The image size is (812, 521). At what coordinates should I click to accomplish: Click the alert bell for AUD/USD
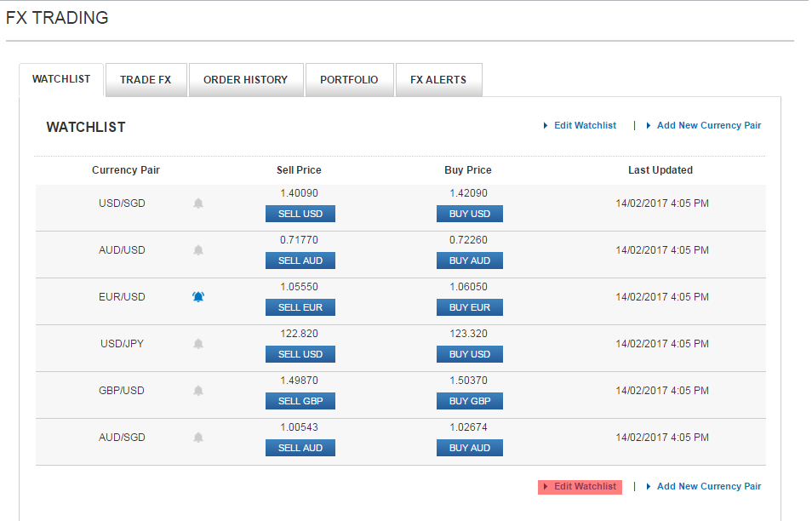198,250
